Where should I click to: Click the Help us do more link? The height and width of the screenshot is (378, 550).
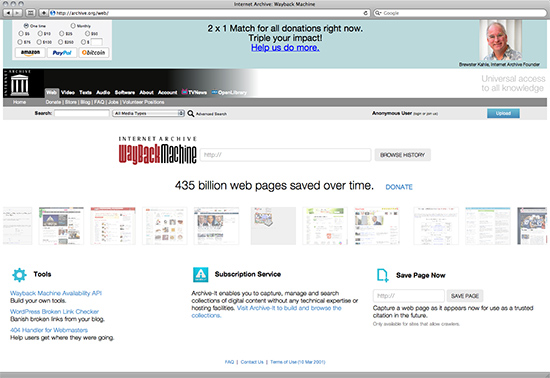(285, 48)
